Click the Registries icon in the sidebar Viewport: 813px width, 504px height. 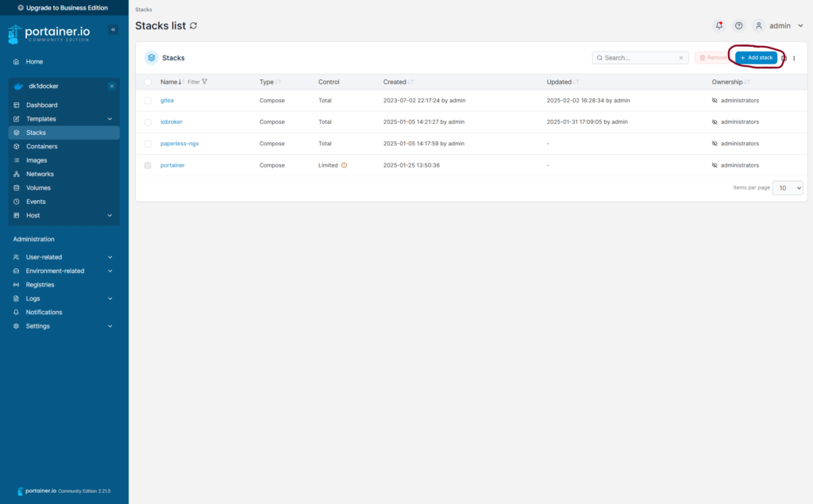coord(16,284)
